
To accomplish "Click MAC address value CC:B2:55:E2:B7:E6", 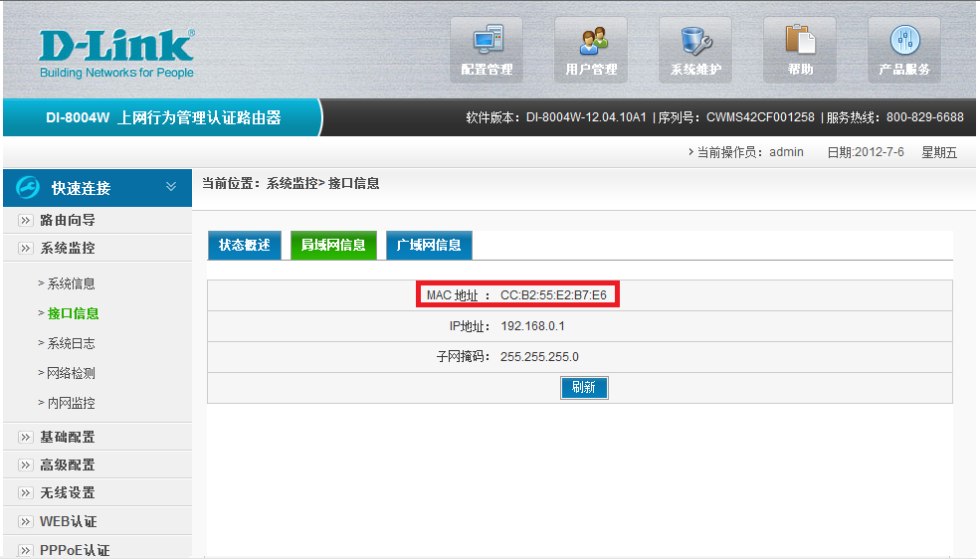I will point(553,295).
